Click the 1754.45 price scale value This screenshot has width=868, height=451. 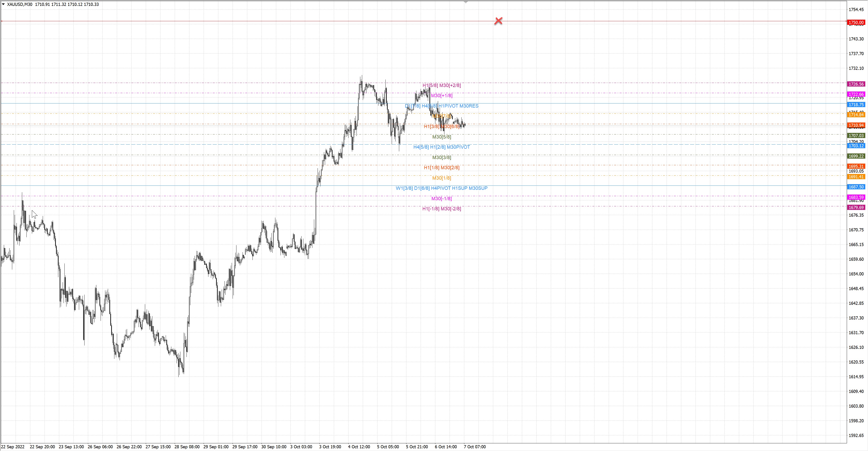click(x=856, y=10)
